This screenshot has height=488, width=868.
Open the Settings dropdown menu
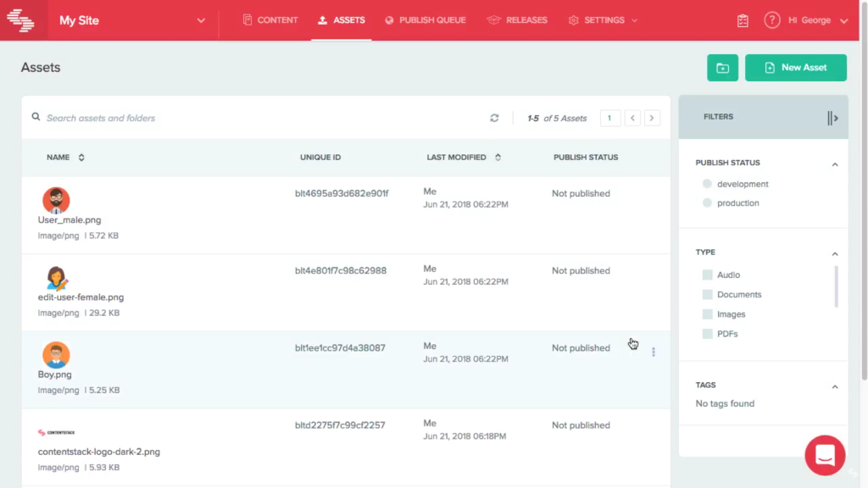(x=603, y=20)
